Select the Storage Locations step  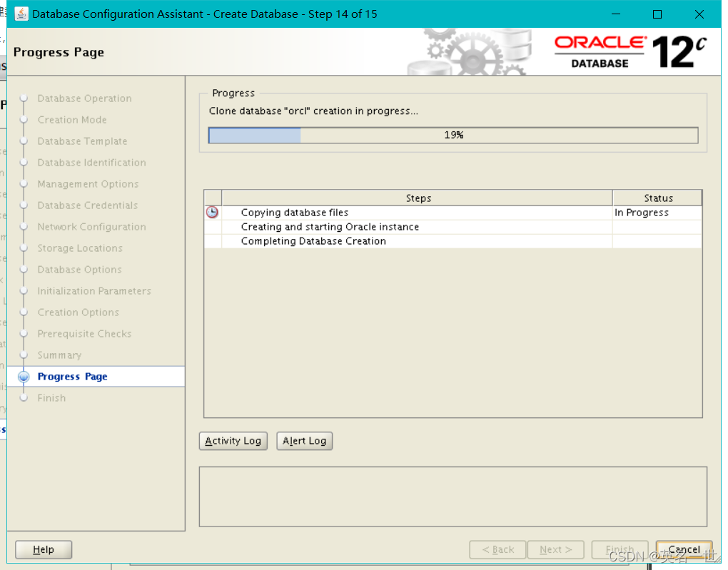[x=80, y=248]
